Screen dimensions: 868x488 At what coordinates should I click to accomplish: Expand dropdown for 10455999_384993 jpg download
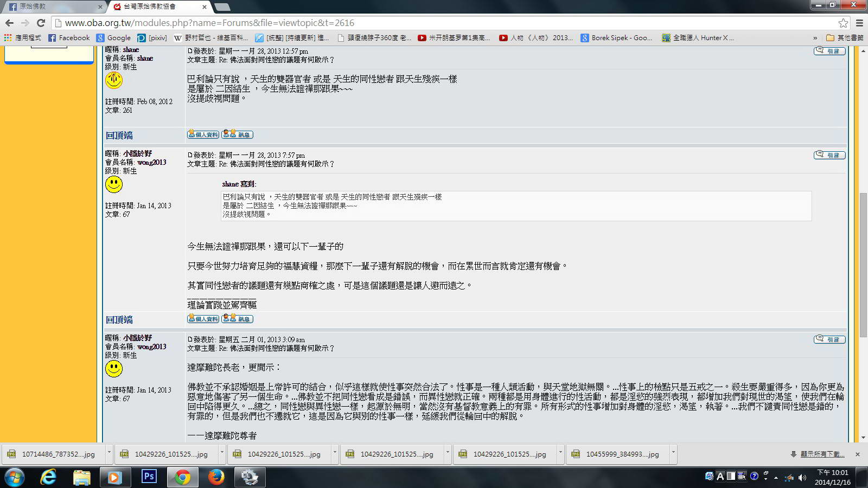673,453
